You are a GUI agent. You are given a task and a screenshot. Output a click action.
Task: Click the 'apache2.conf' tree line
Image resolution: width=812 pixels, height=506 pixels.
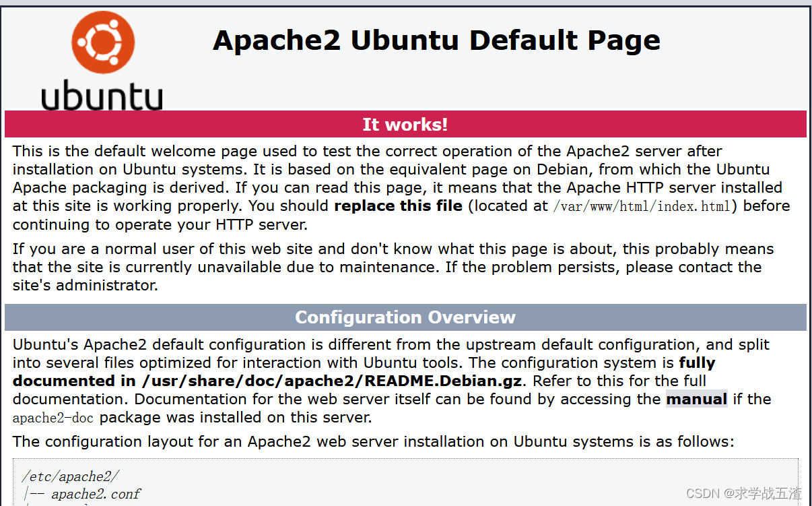pyautogui.click(x=96, y=494)
